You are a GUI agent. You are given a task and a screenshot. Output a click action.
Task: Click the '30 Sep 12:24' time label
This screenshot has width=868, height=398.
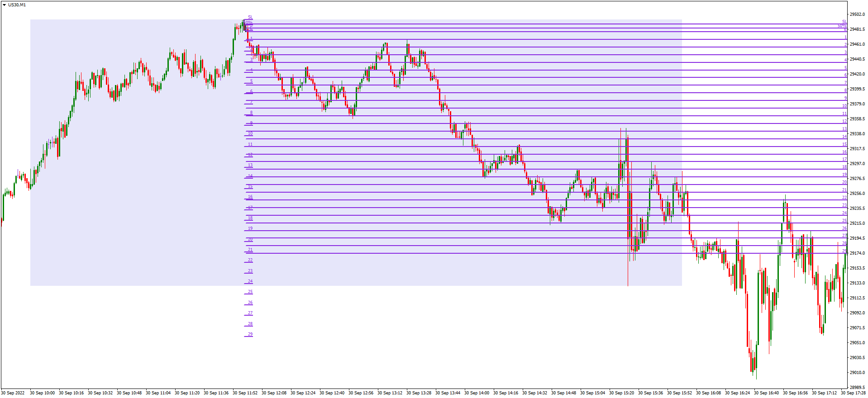click(x=303, y=393)
